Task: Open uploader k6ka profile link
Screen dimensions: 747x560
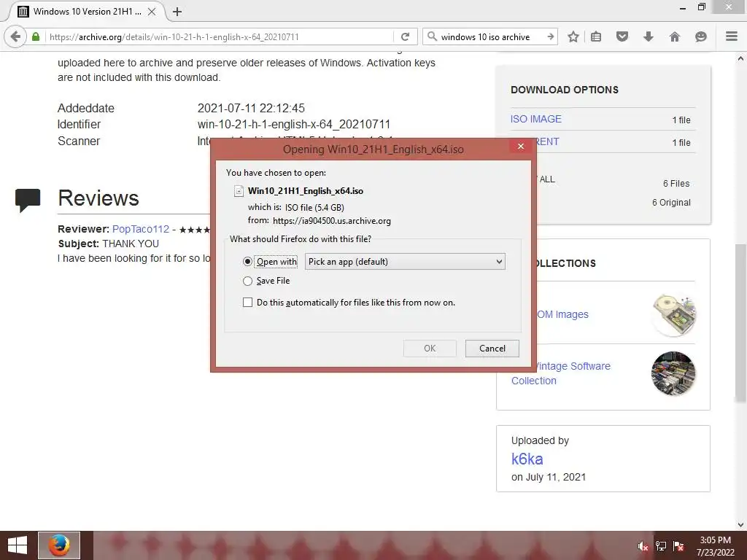Action: pos(527,459)
